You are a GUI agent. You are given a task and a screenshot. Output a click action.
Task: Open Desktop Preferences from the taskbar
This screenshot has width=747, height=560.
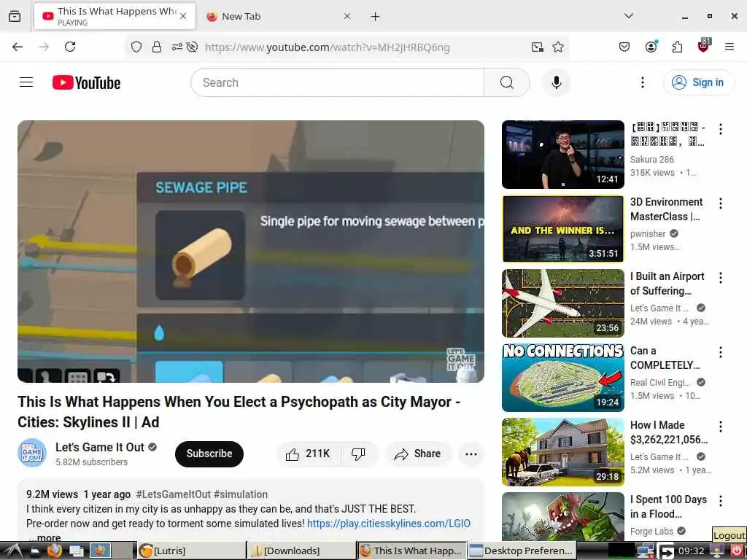point(522,551)
